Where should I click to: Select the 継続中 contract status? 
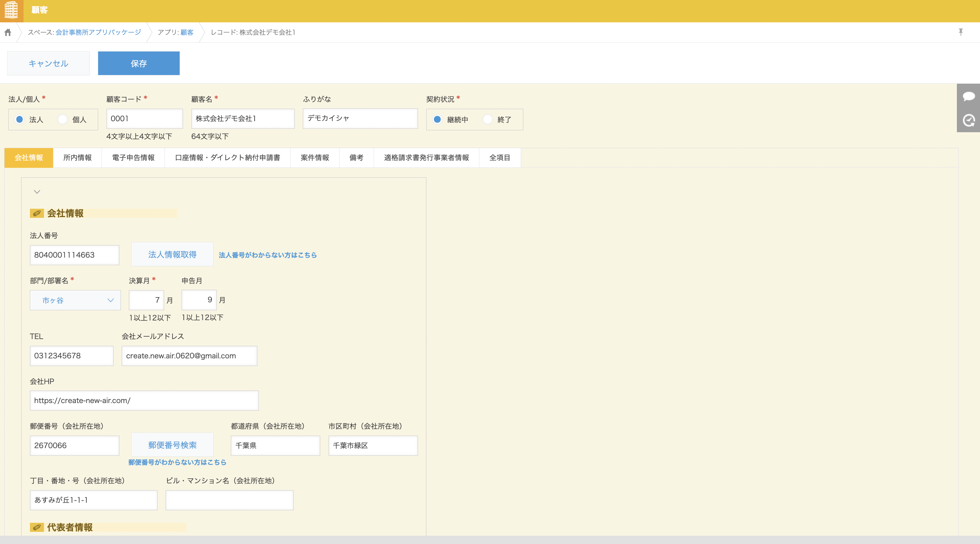[437, 119]
